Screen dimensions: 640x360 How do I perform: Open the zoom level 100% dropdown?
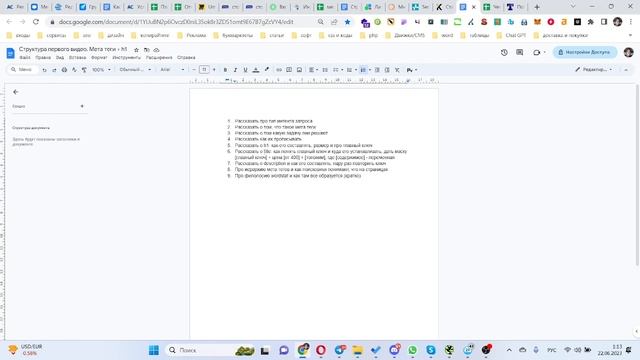(101, 70)
